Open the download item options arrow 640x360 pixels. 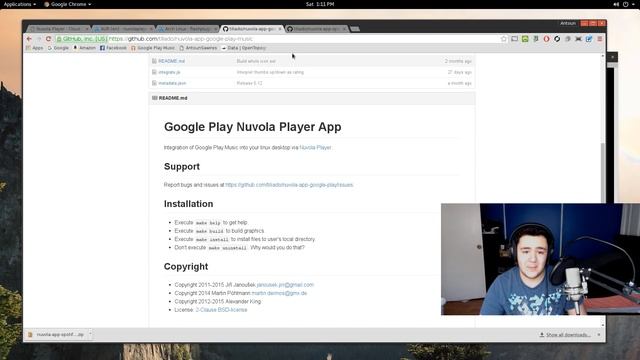click(x=90, y=334)
